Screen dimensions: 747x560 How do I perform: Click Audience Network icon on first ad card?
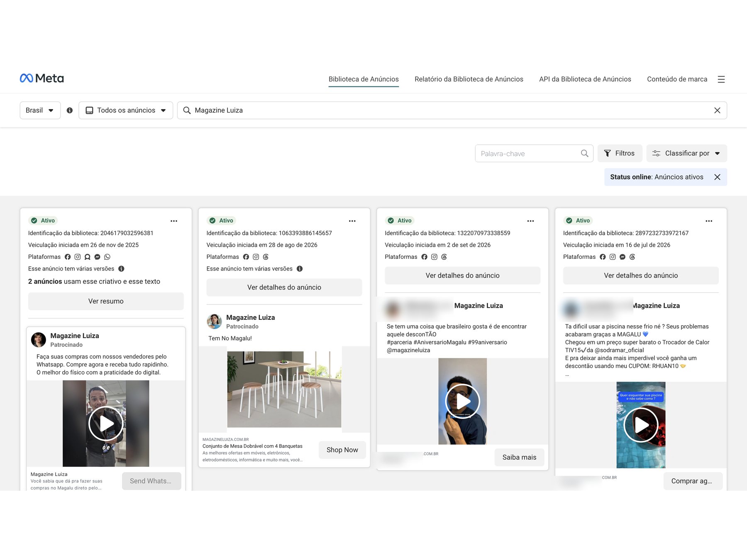[88, 257]
